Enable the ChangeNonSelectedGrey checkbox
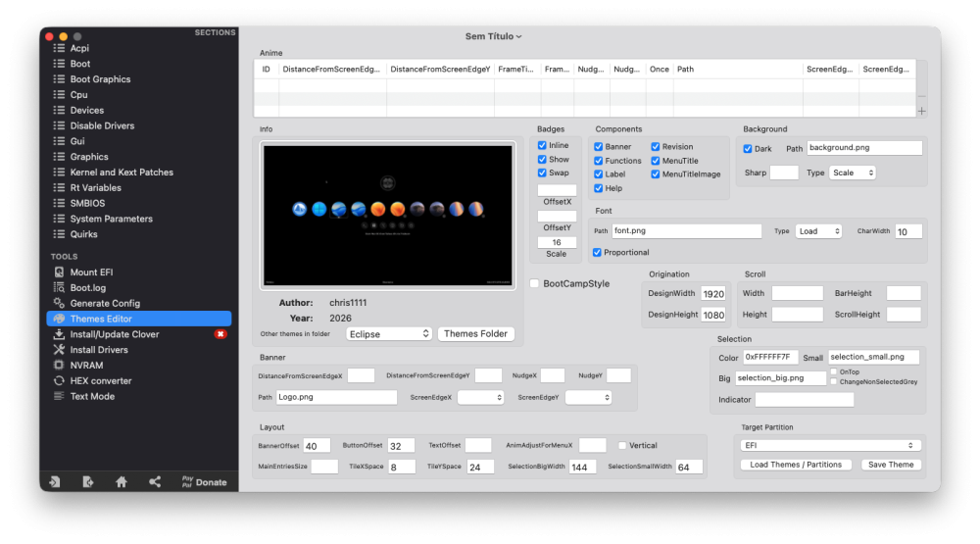 [834, 381]
